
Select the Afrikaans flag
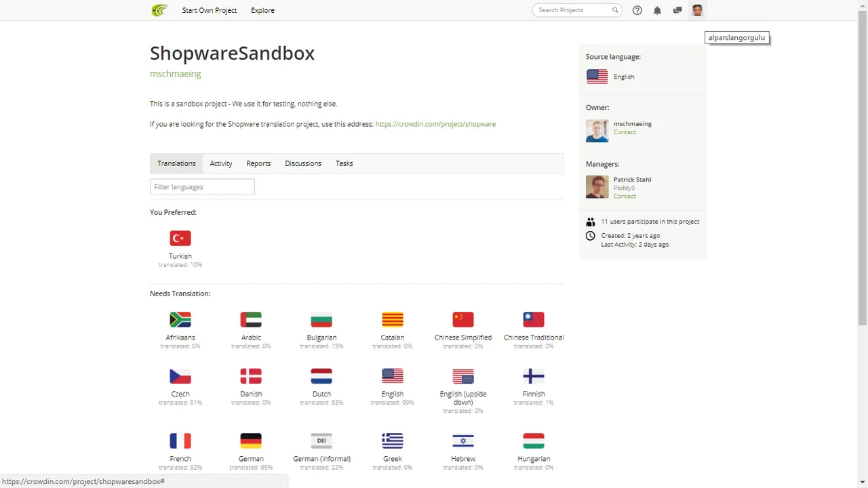180,319
